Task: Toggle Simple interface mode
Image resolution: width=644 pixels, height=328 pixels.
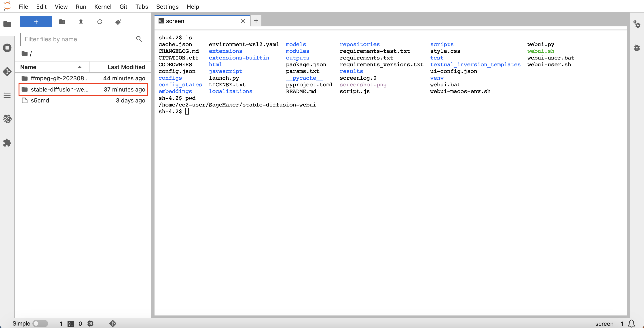Action: (x=40, y=323)
